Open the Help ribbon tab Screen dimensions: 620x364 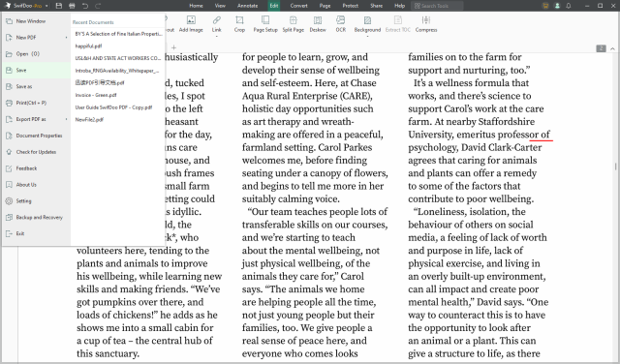400,6
